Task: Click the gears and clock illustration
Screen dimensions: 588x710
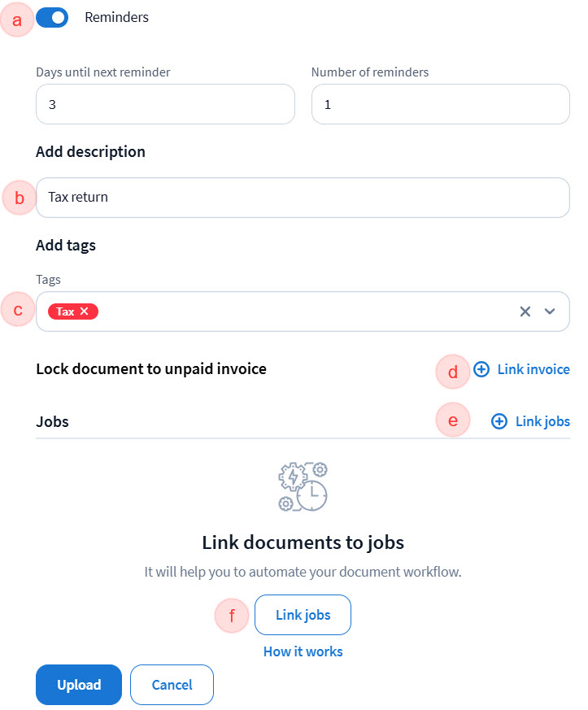Action: pyautogui.click(x=303, y=487)
